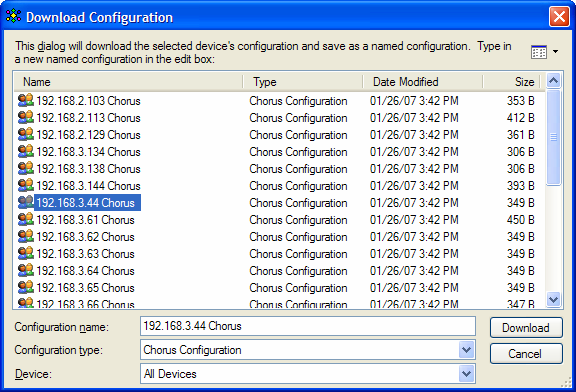This screenshot has height=392, width=576.
Task: Select the 192.168.3.62 Chorus entry
Action: coord(85,237)
